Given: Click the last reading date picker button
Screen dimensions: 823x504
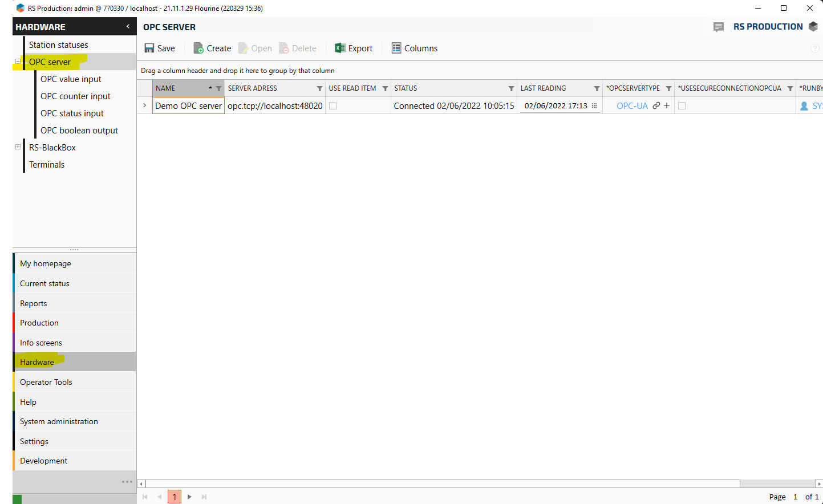Looking at the screenshot, I should [594, 105].
